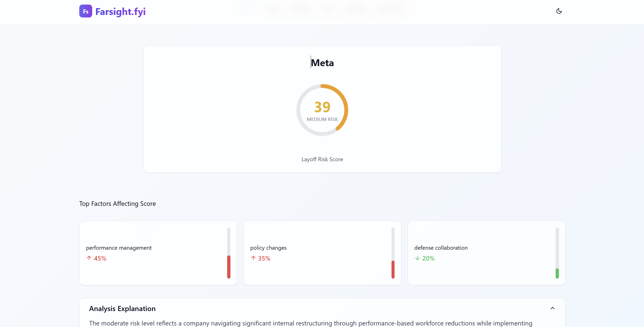Click the Top Factors Affecting Score heading
644x327 pixels.
click(118, 204)
